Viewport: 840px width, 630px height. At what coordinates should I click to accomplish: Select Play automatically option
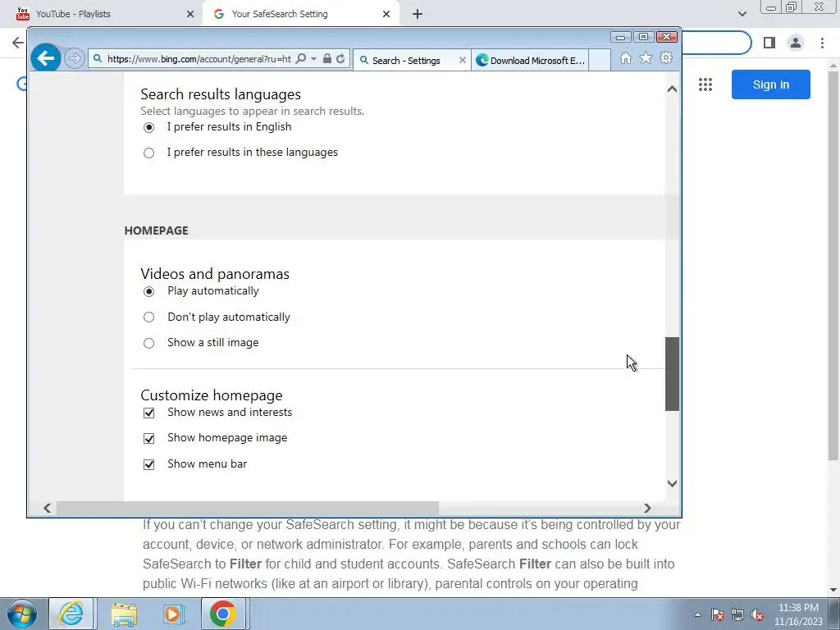pos(149,291)
